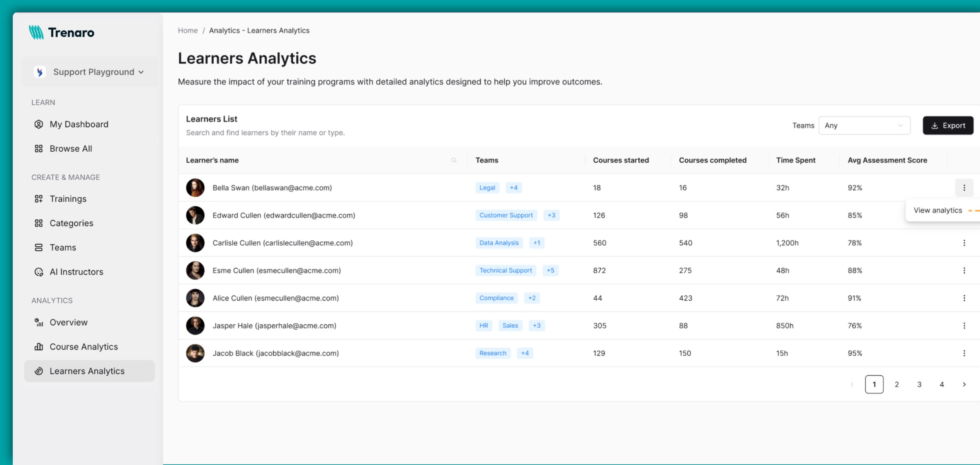This screenshot has width=980, height=465.
Task: Click the Course Analytics bar-chart icon
Action: coord(39,346)
